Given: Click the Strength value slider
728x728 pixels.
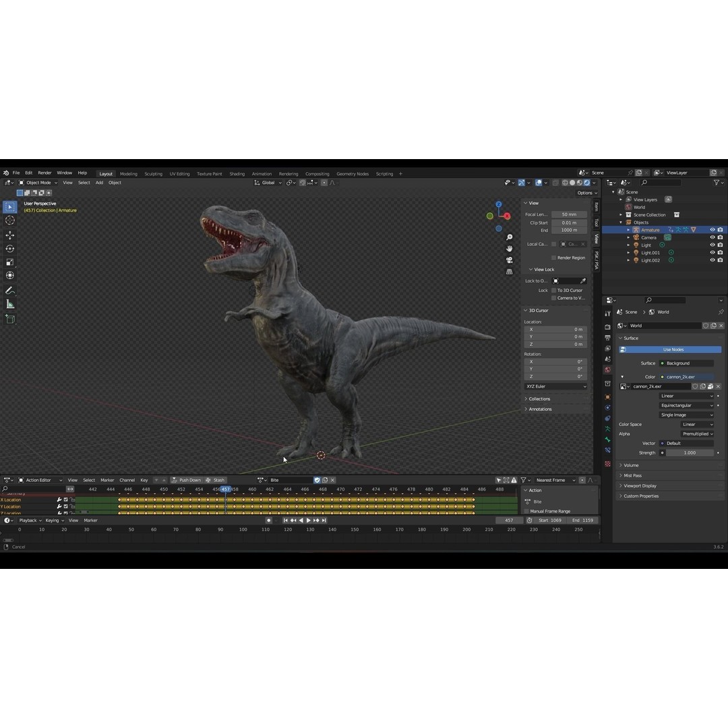Looking at the screenshot, I should (x=690, y=453).
